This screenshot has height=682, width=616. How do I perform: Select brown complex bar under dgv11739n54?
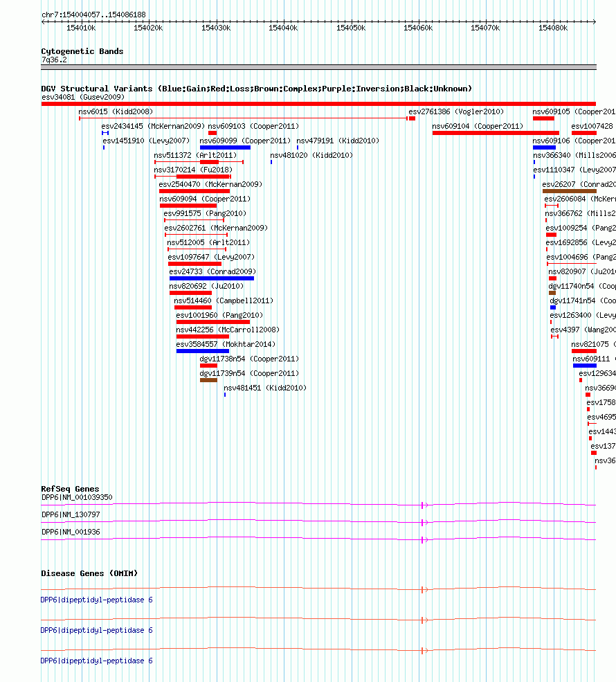pyautogui.click(x=208, y=380)
